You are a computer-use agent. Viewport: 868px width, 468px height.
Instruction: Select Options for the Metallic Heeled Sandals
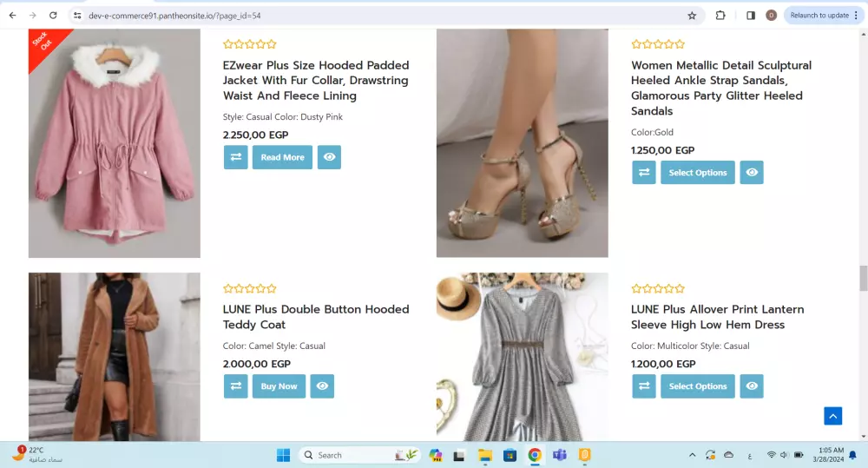(698, 172)
